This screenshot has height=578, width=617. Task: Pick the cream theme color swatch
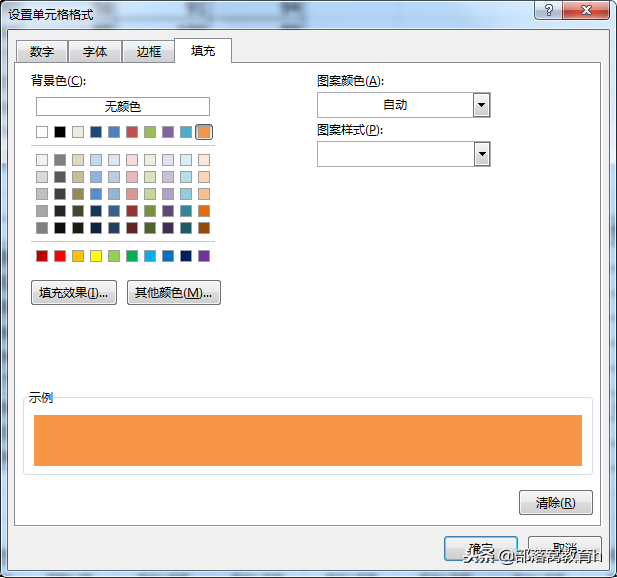[x=78, y=132]
